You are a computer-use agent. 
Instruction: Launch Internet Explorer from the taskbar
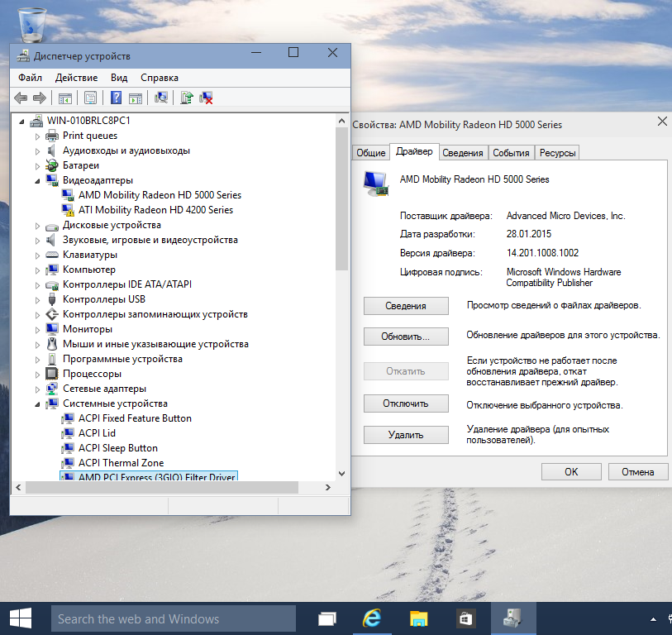(372, 618)
